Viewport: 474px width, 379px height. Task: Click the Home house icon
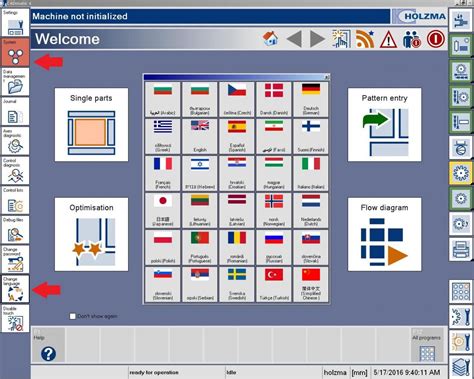270,39
